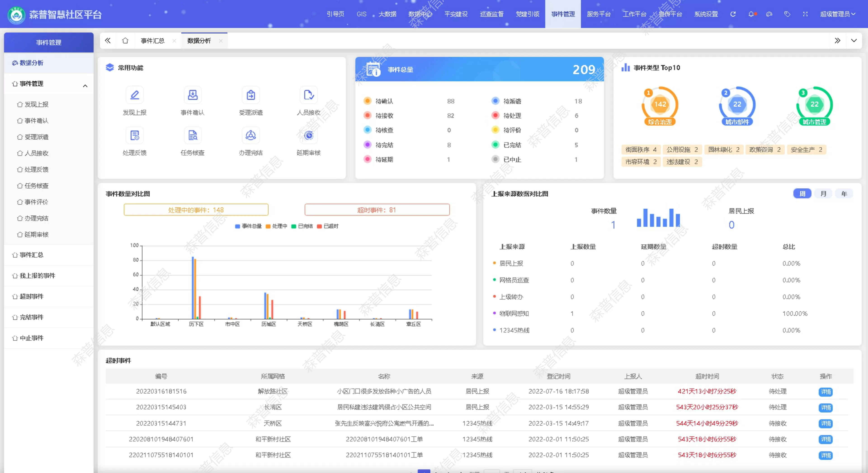The height and width of the screenshot is (473, 868).
Task: Open the 办理完结 shortcut icon
Action: coord(251,135)
